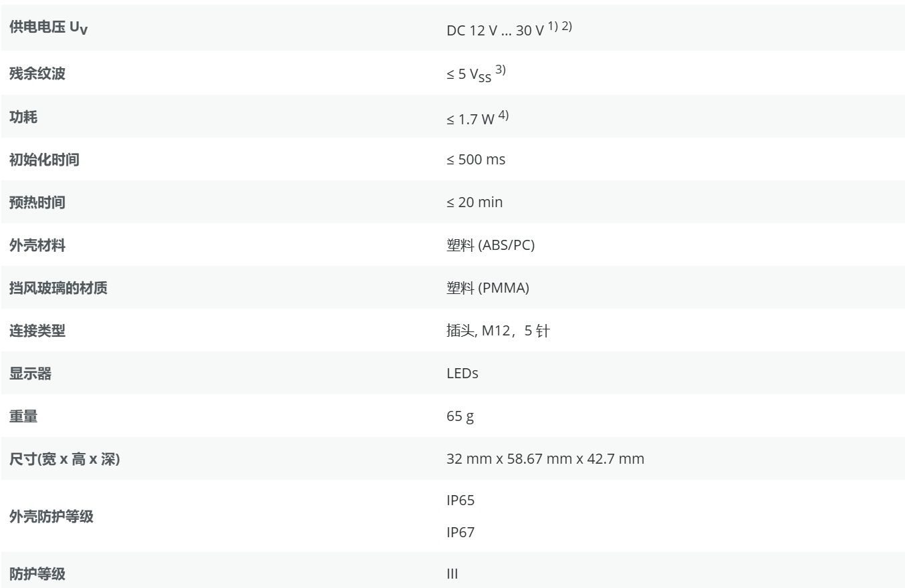905x588 pixels.
Task: Open footnote 1) beside the supply voltage
Action: click(553, 27)
